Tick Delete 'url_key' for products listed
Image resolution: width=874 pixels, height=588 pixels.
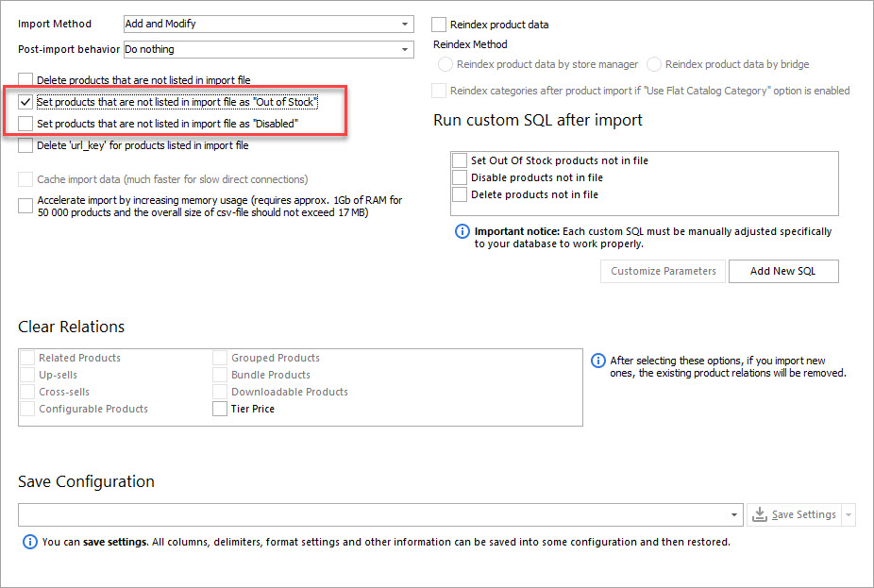25,145
